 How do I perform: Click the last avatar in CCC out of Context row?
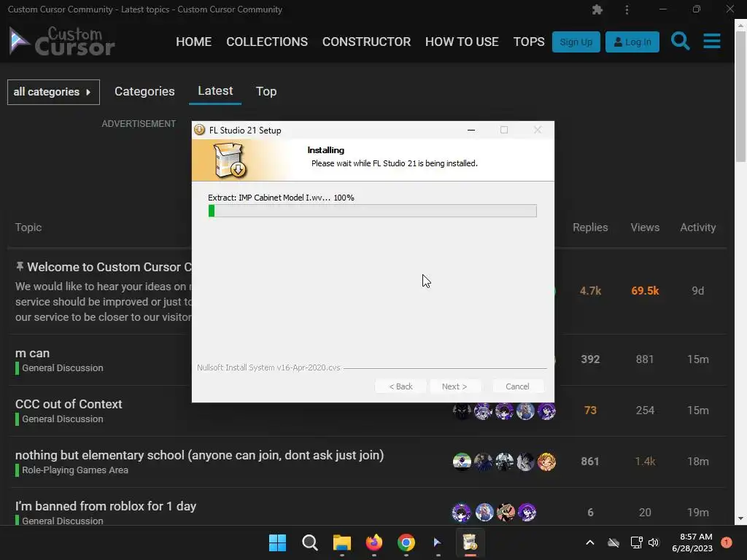click(546, 411)
